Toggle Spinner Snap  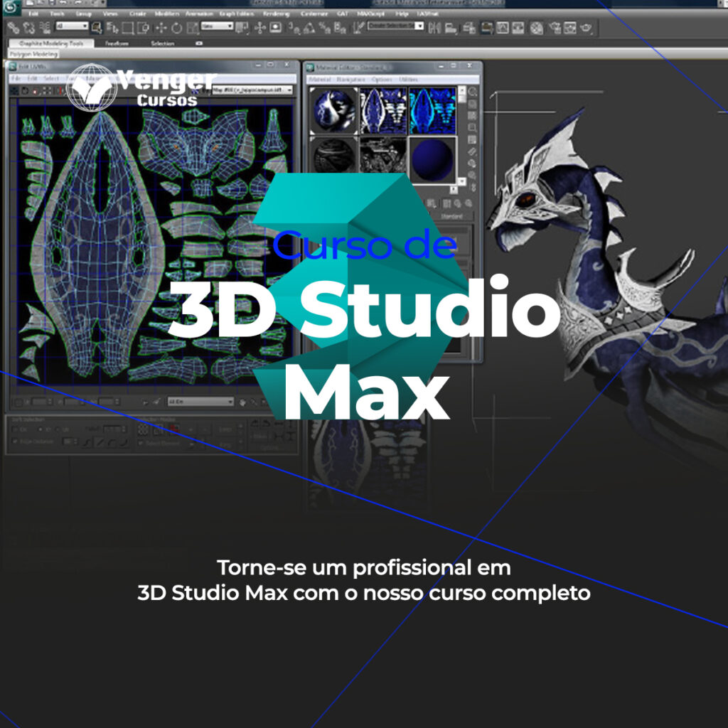[340, 28]
